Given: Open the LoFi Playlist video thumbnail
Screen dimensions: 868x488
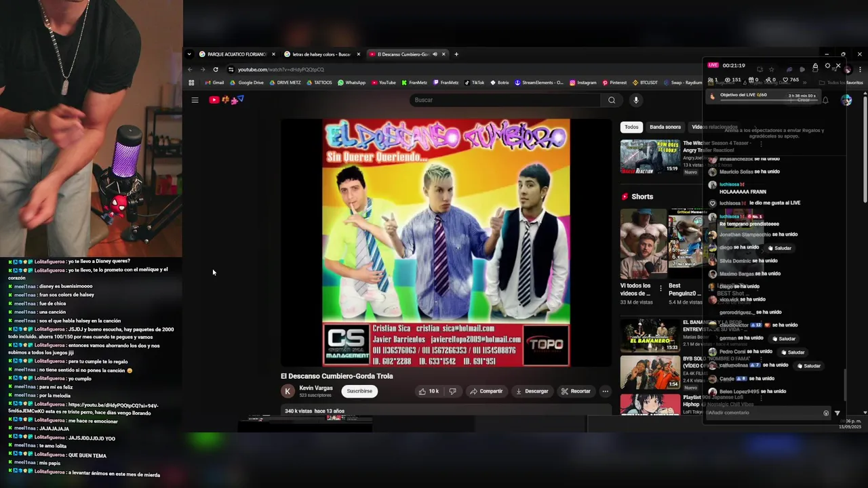Looking at the screenshot, I should tap(650, 404).
